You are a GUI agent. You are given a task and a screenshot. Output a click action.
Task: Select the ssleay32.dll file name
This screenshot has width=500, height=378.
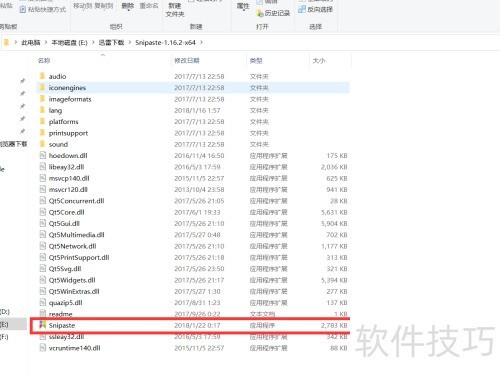66,337
